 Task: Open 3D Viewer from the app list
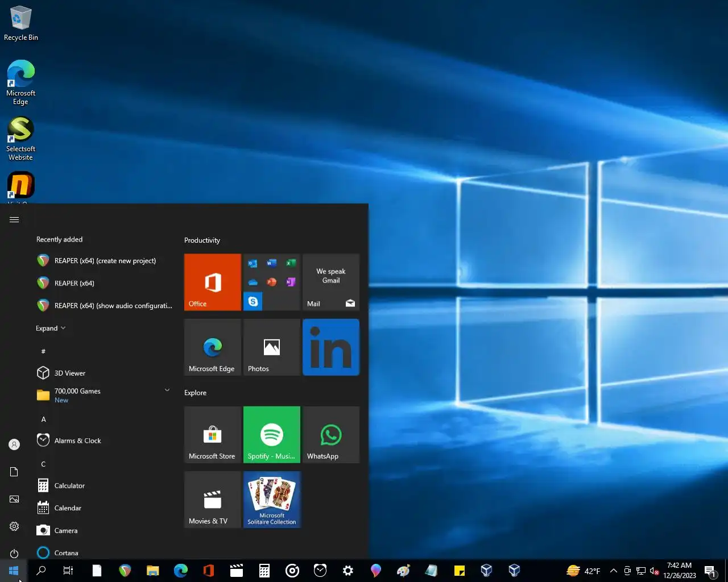click(104, 373)
